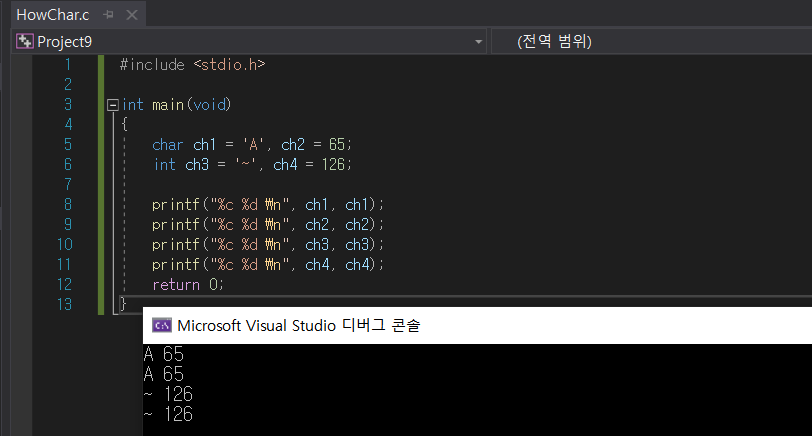Viewport: 812px width, 436px height.
Task: Open the scope dropdown showing (전역 범위)
Action: (x=651, y=41)
